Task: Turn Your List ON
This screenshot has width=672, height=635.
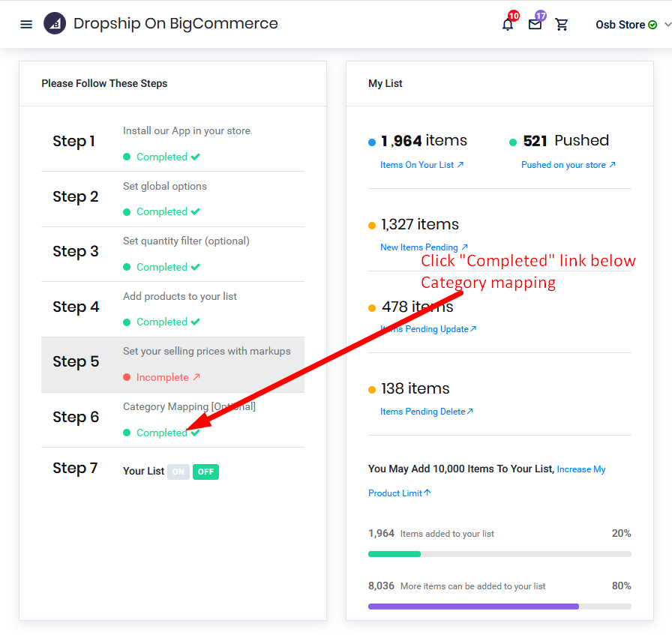Action: [x=178, y=472]
